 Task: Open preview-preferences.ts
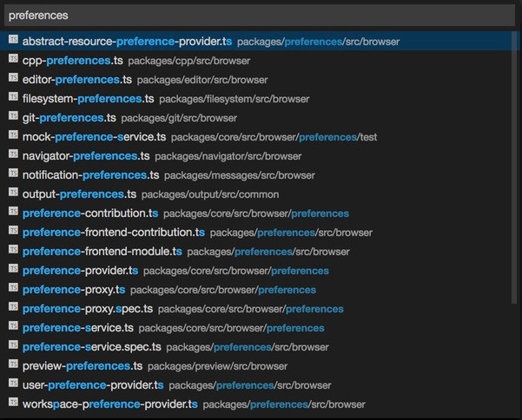click(x=83, y=366)
